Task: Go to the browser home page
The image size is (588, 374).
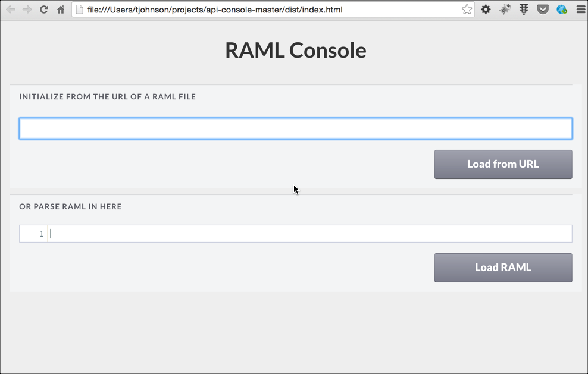Action: 61,10
